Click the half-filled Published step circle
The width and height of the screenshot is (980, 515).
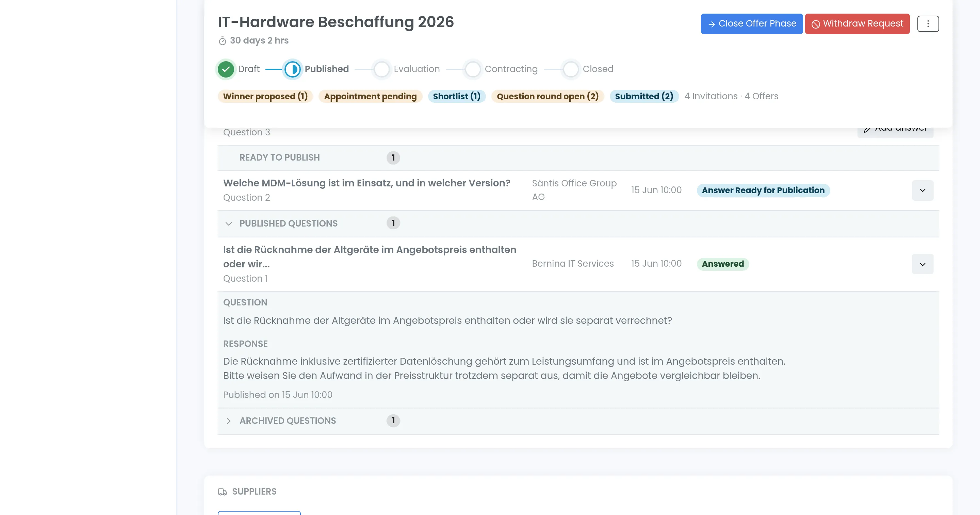click(x=293, y=69)
